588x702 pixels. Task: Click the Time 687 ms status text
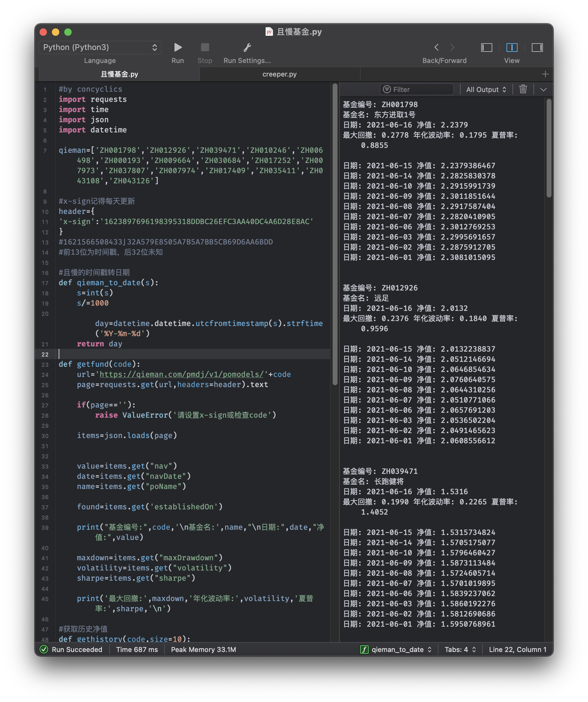tap(137, 649)
